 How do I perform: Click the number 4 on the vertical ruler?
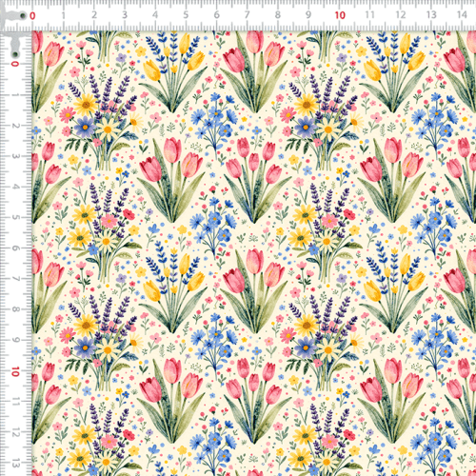[15, 187]
